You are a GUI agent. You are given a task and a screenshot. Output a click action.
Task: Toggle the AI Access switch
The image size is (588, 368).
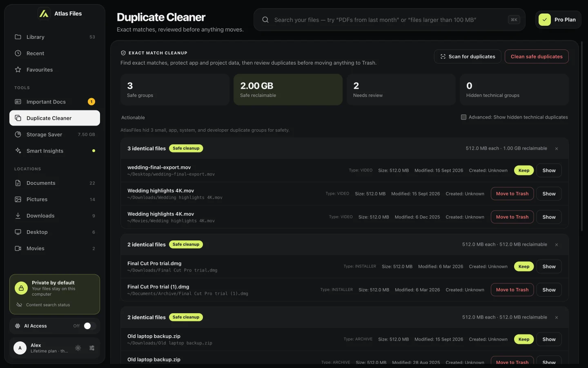90,326
